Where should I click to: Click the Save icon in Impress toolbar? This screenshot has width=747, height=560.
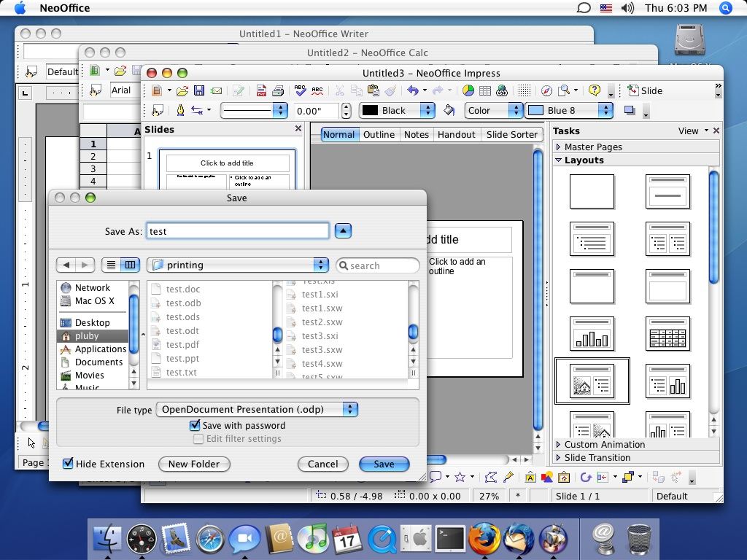198,90
